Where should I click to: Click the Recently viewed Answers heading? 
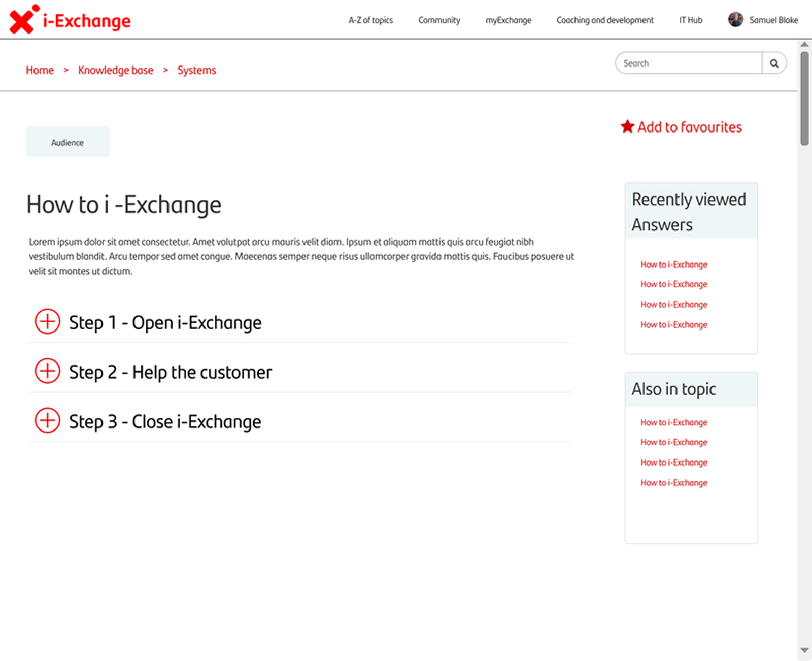point(689,212)
